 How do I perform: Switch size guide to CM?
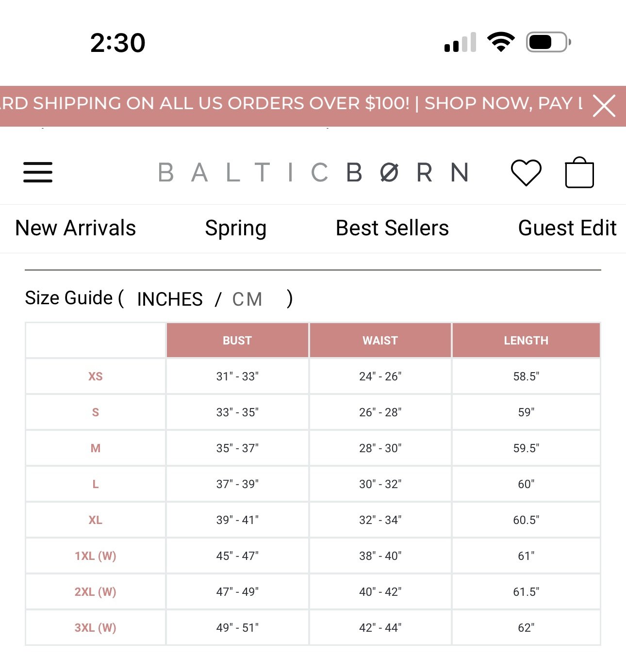247,299
